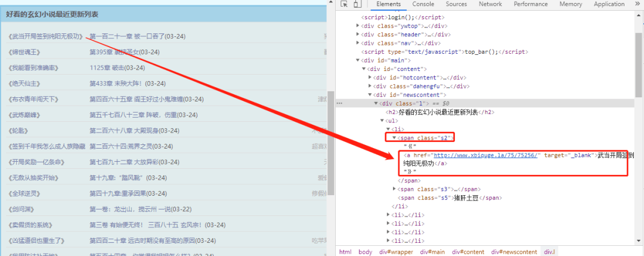644x256 pixels.
Task: Collapse the span class="s2" node
Action: point(394,138)
